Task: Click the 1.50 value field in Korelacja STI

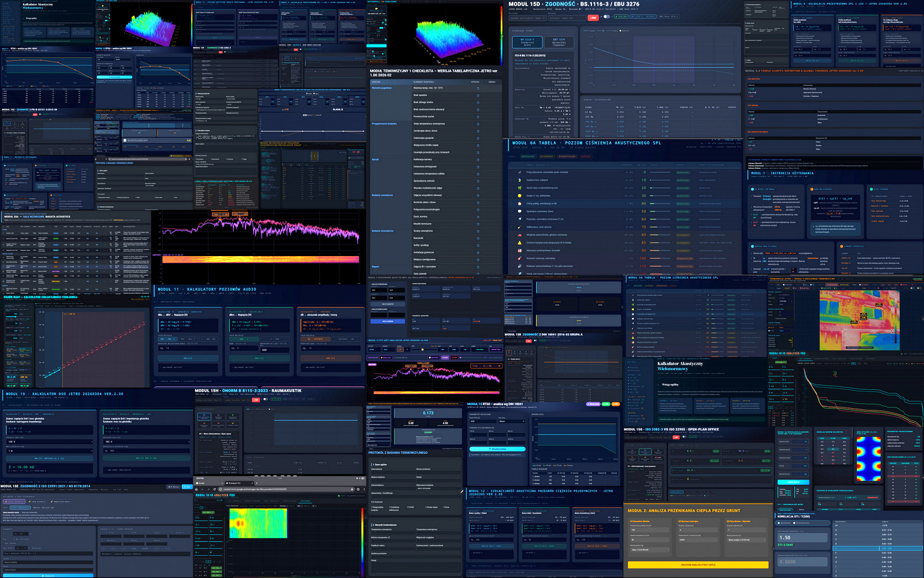Action: pos(802,538)
